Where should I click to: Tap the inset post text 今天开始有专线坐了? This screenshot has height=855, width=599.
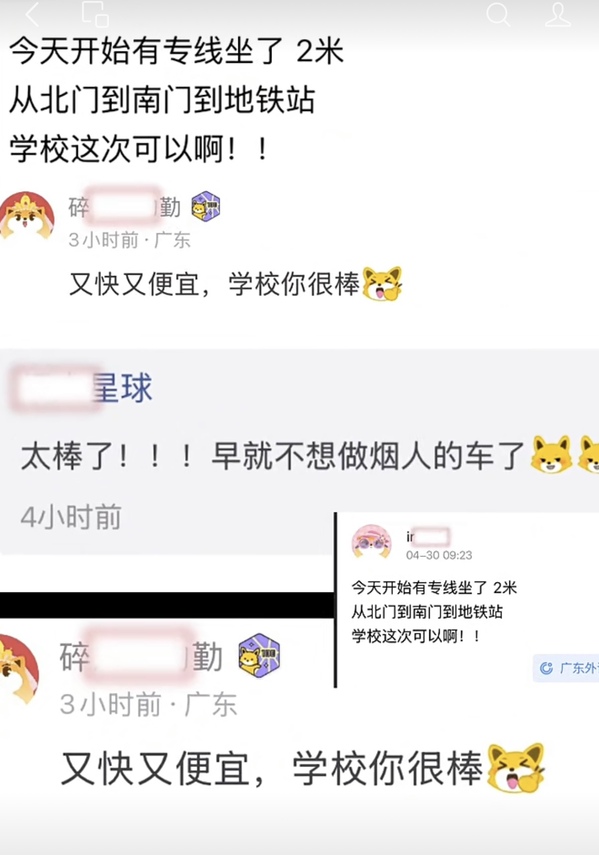click(419, 587)
